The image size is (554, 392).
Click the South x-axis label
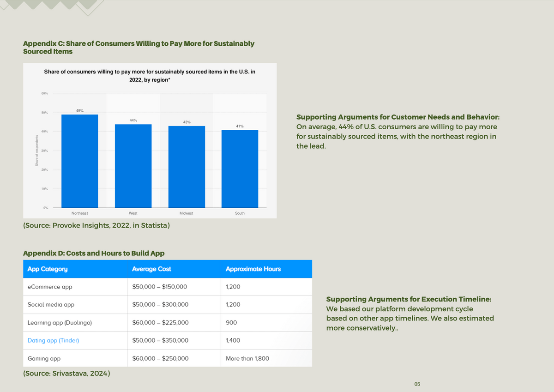(240, 213)
